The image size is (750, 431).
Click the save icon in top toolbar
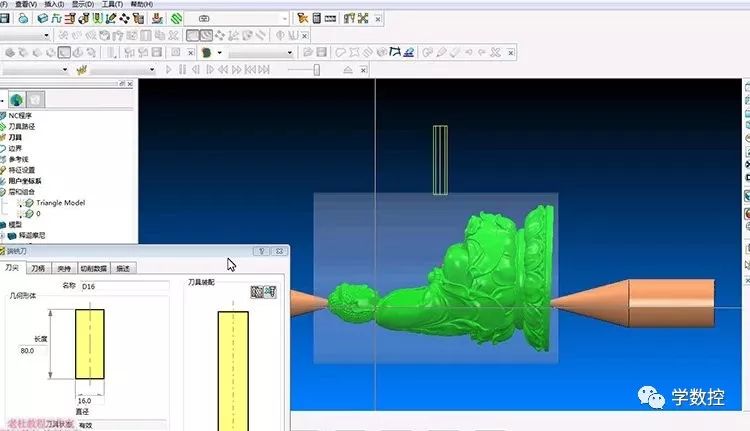pos(4,18)
